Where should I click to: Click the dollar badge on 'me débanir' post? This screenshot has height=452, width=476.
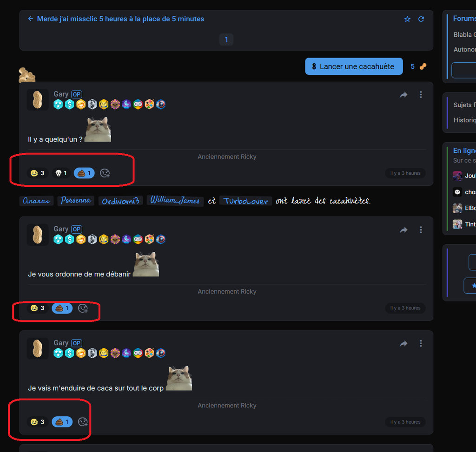click(x=70, y=239)
